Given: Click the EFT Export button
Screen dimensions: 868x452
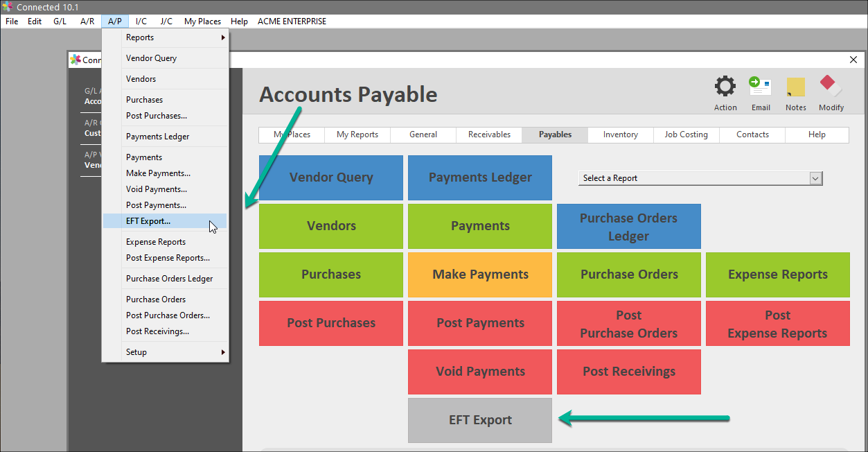Looking at the screenshot, I should click(x=479, y=419).
